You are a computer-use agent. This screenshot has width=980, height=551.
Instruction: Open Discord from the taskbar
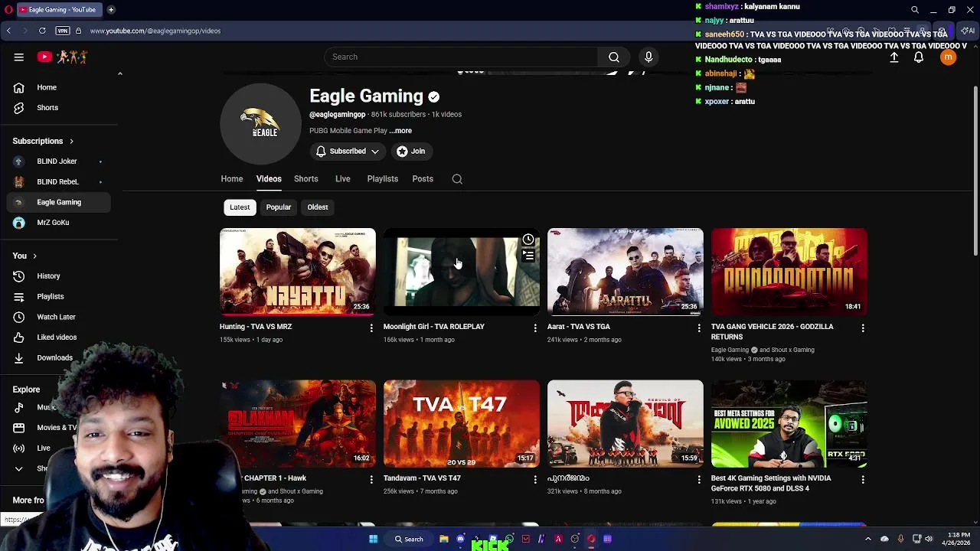[x=460, y=540]
